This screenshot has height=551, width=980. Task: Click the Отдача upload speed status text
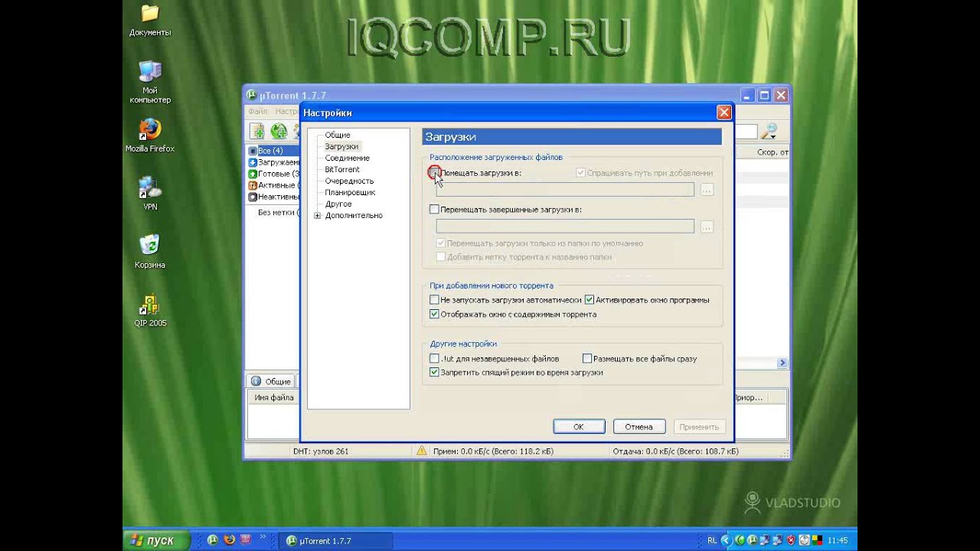coord(675,452)
